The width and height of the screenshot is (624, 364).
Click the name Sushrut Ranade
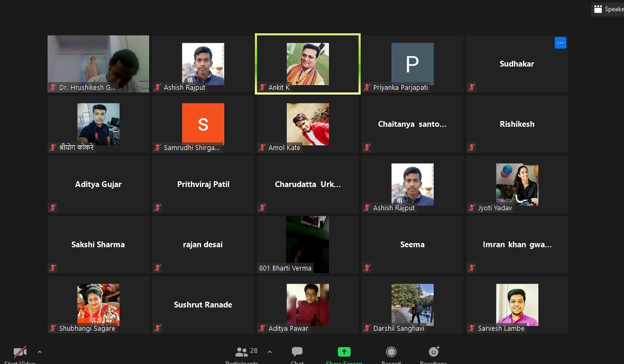(x=203, y=305)
